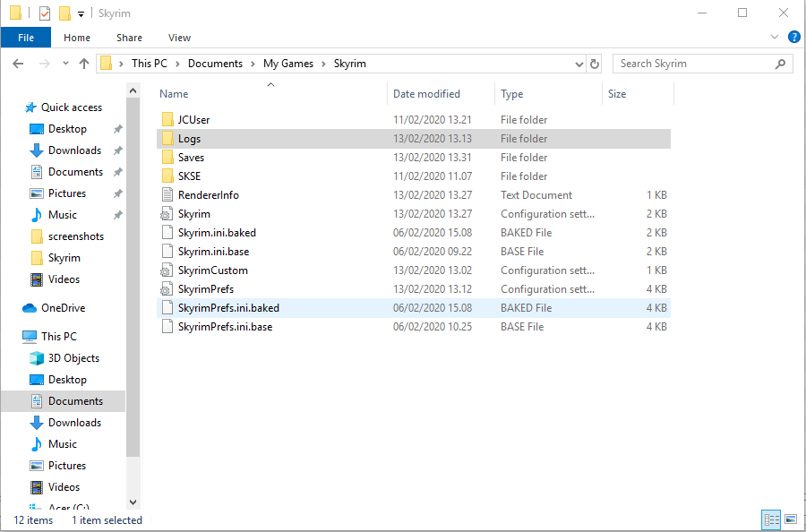Click navigation pane scroll down arrow
The width and height of the screenshot is (806, 532).
click(133, 502)
